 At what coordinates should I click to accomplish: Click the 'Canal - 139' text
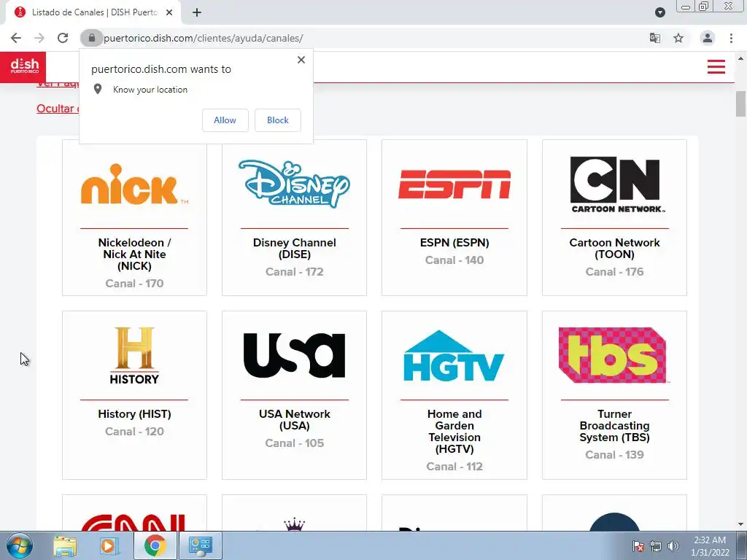coord(614,455)
